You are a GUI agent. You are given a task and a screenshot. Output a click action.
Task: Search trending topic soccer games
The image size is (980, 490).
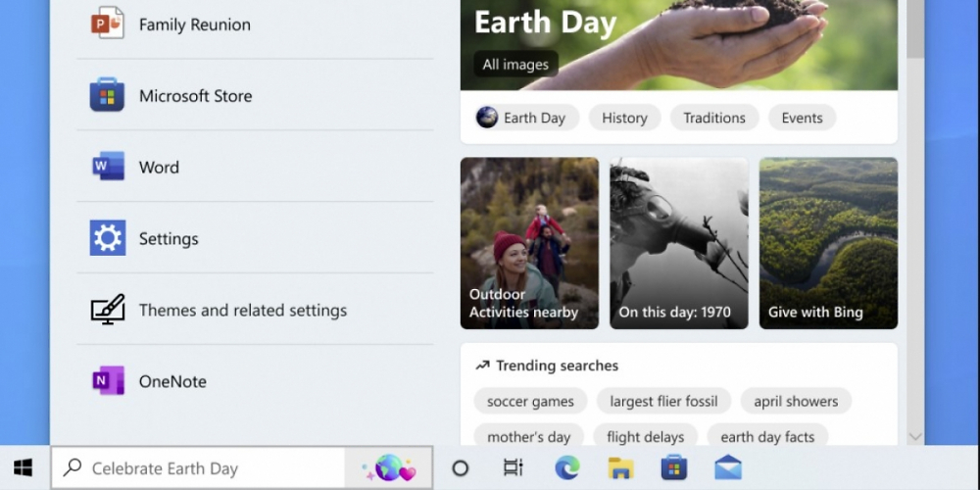click(x=530, y=401)
